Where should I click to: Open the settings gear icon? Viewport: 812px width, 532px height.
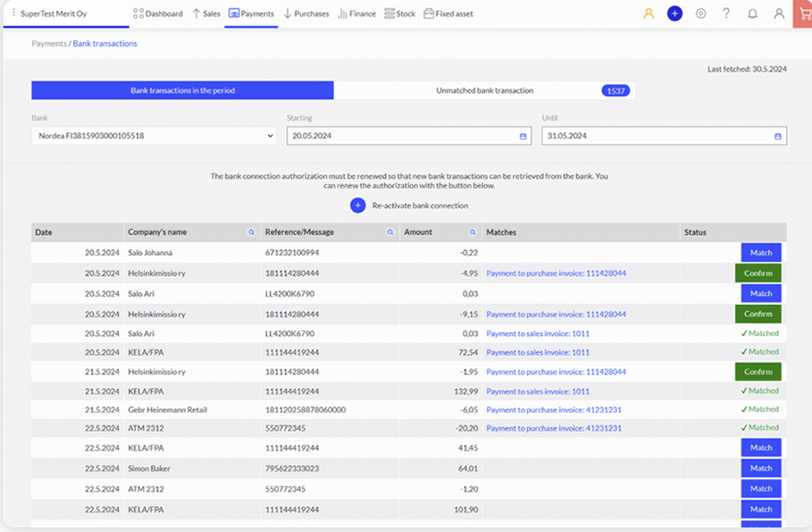[700, 13]
